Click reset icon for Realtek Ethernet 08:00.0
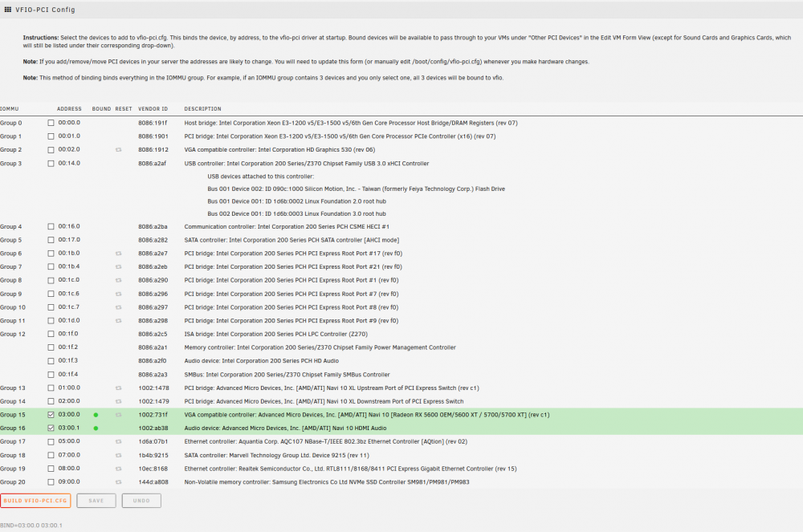Image resolution: width=803 pixels, height=532 pixels. (x=118, y=469)
